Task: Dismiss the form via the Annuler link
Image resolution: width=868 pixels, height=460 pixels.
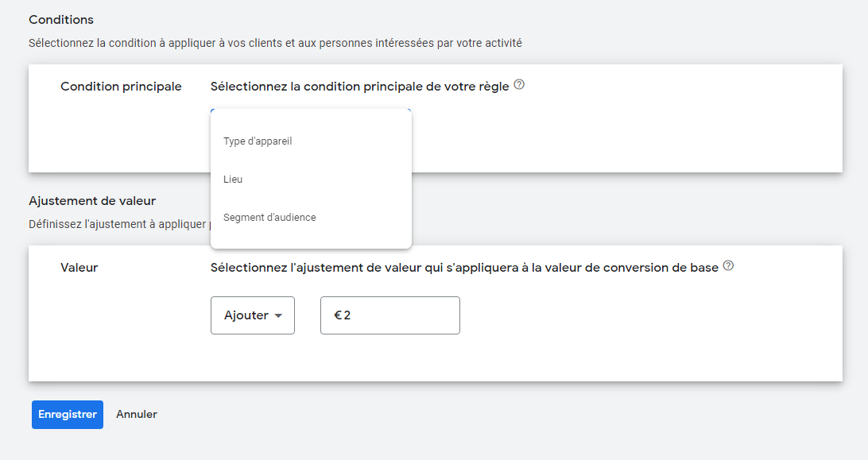Action: [136, 414]
